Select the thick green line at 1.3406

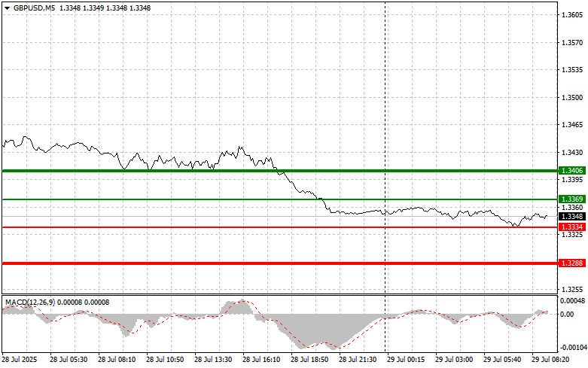coord(188,171)
